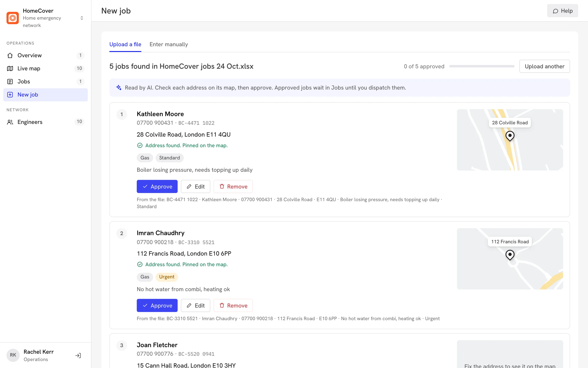Screen dimensions: 588x368
Task: Edit Imran Chaudhry's job
Action: click(196, 305)
